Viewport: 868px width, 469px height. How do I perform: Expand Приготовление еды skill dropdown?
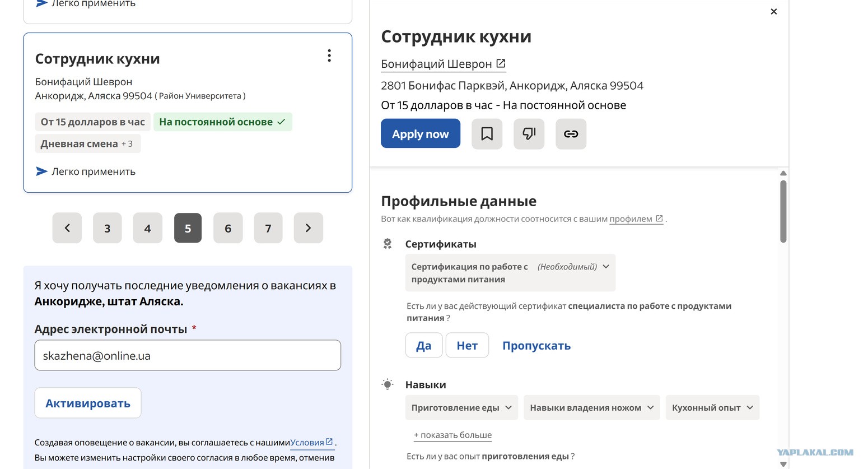coord(461,407)
